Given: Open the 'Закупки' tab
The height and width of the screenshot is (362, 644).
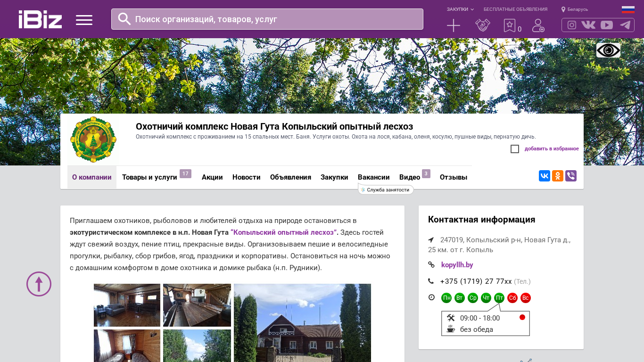Looking at the screenshot, I should [334, 177].
